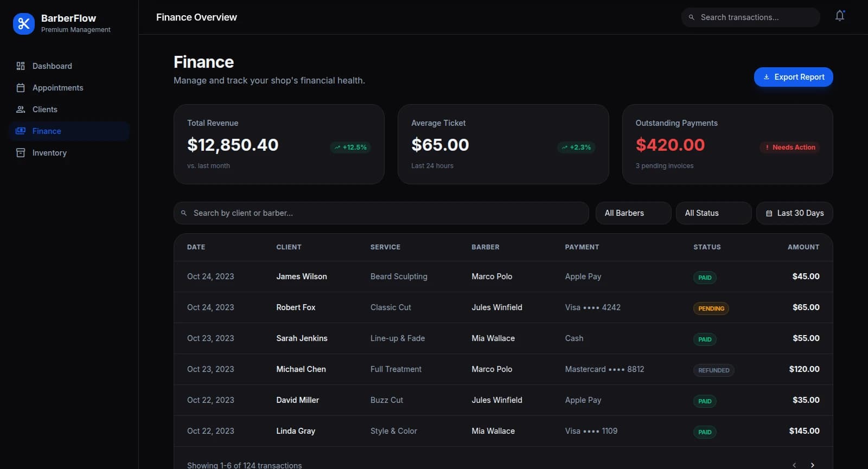
Task: Open the Last 30 Days date filter
Action: (795, 213)
